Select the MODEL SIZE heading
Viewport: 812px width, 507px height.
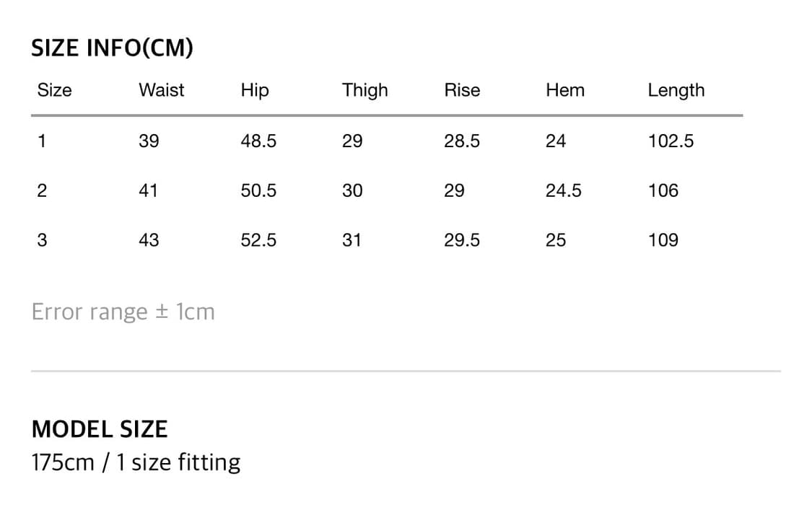[x=100, y=429]
